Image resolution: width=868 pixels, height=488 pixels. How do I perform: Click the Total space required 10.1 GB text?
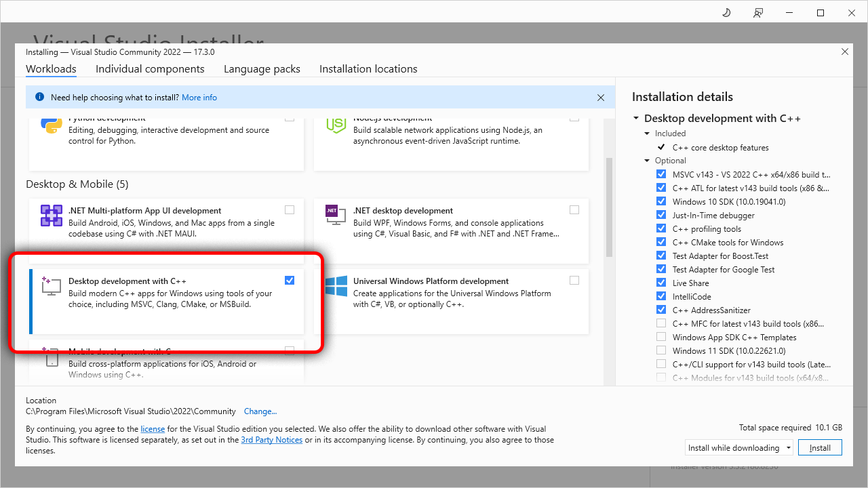coord(790,428)
